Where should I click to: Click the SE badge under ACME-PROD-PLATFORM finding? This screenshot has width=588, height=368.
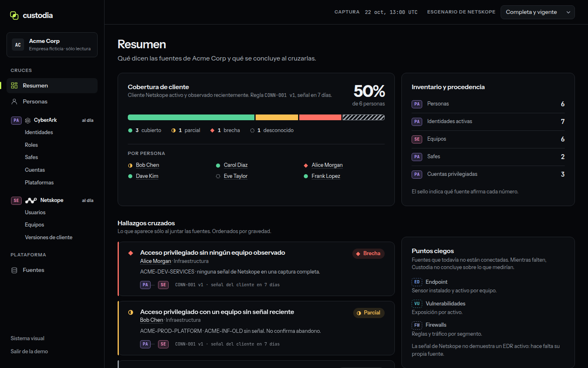coord(163,344)
